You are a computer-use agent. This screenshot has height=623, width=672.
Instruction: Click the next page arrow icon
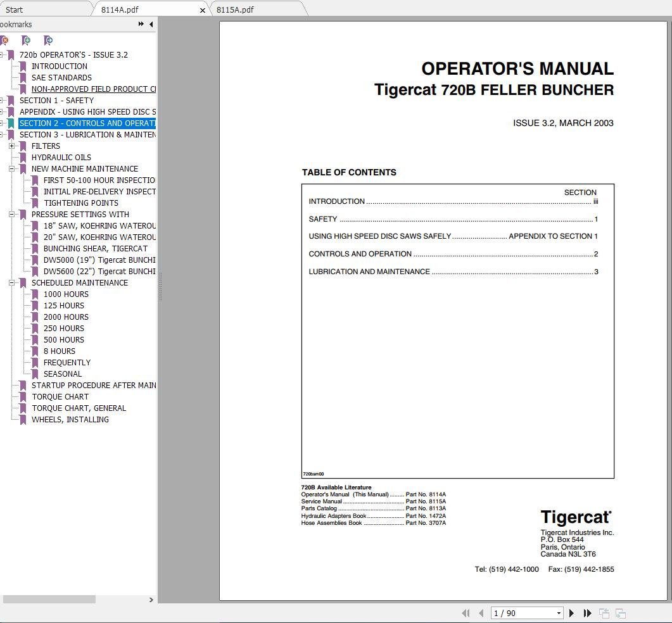click(571, 613)
